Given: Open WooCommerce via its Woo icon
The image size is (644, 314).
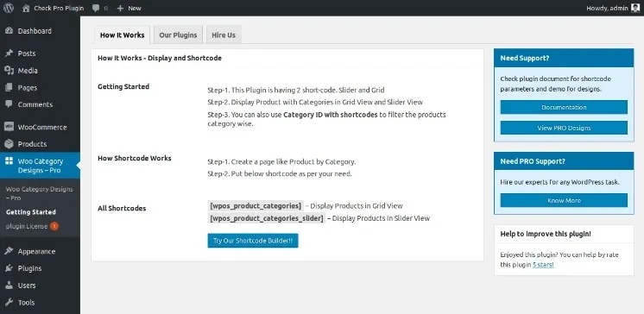Looking at the screenshot, I should tap(9, 127).
